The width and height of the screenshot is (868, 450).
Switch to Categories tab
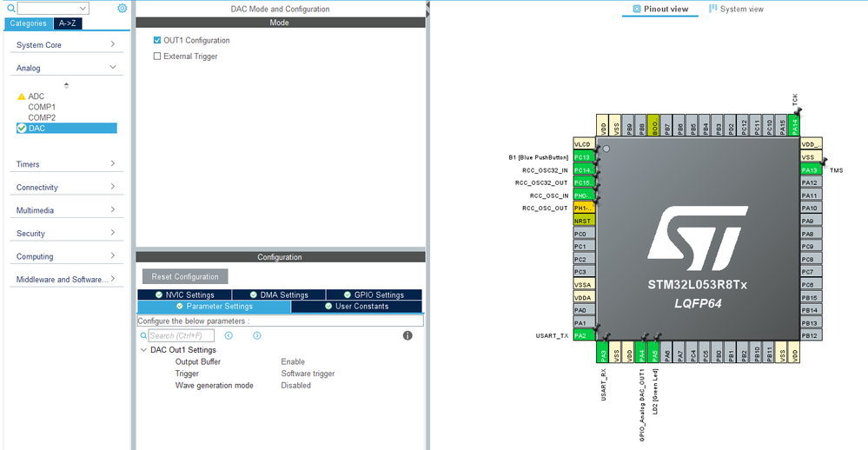28,23
